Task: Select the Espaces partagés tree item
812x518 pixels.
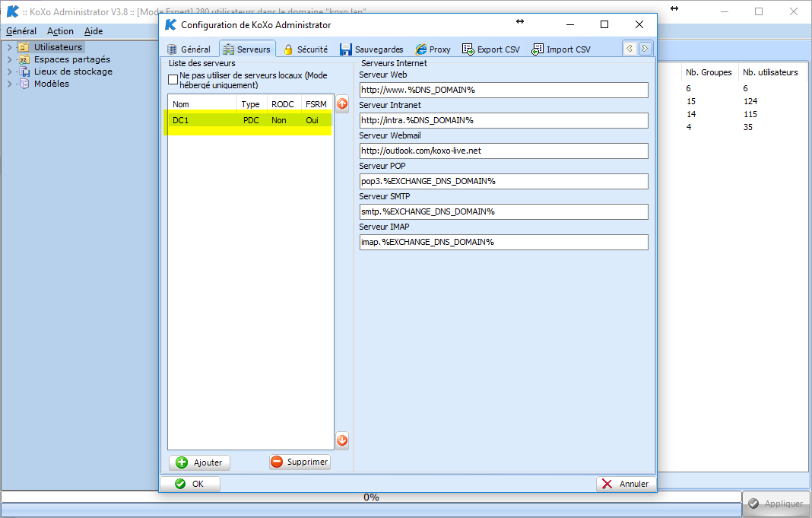Action: (72, 59)
